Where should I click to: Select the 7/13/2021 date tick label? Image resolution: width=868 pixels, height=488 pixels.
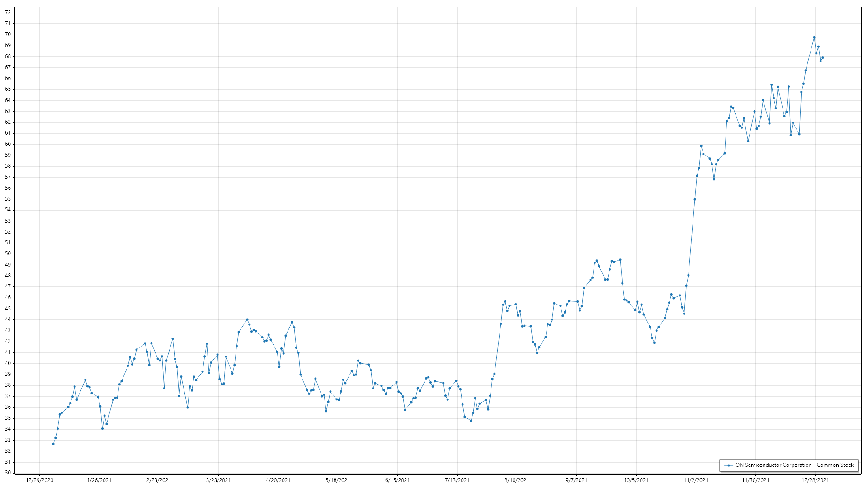tap(457, 480)
